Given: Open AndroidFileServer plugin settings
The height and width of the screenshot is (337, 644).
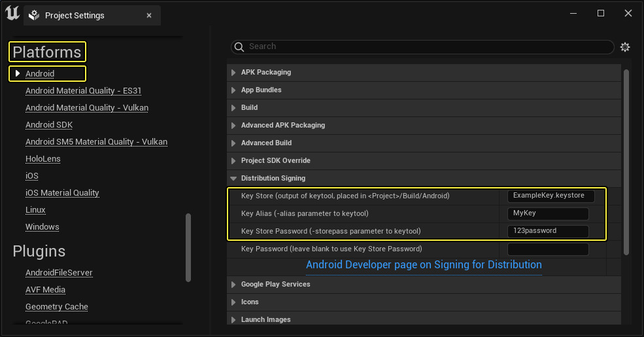Looking at the screenshot, I should 59,273.
